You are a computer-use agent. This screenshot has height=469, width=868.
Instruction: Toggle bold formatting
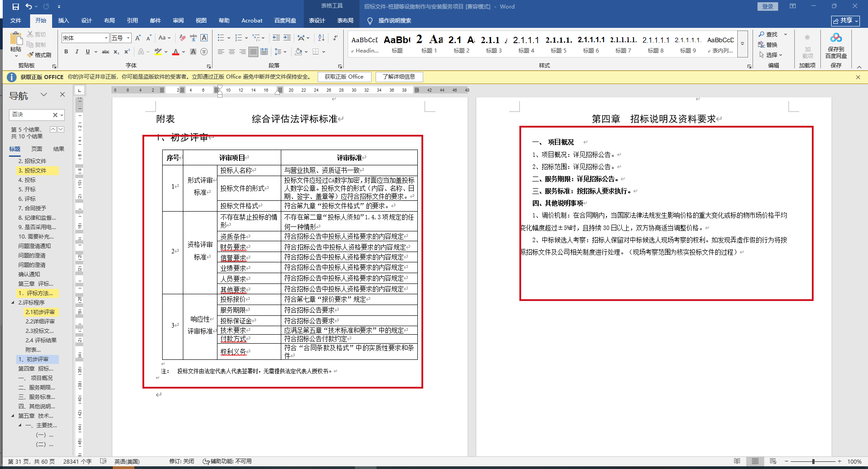pyautogui.click(x=66, y=52)
